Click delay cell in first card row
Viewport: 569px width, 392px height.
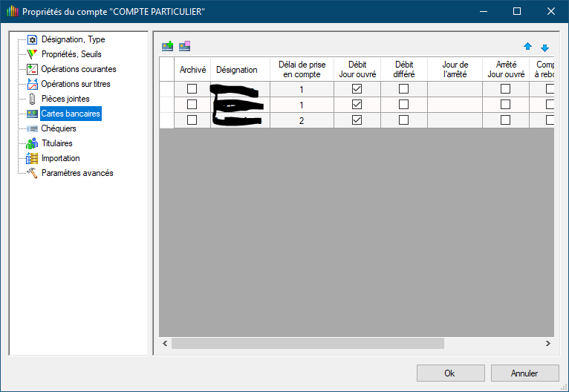pos(302,89)
